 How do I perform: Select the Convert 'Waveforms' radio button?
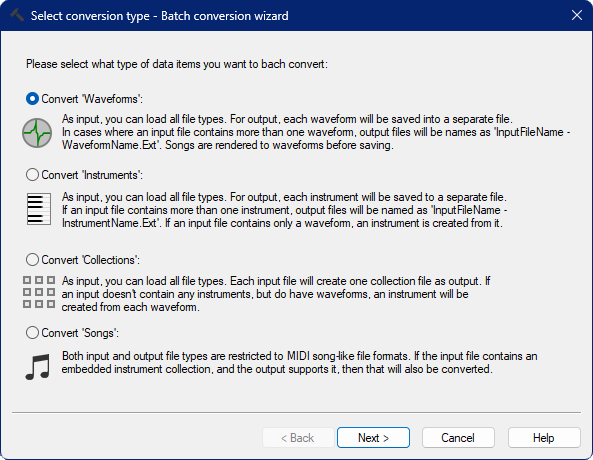click(33, 99)
